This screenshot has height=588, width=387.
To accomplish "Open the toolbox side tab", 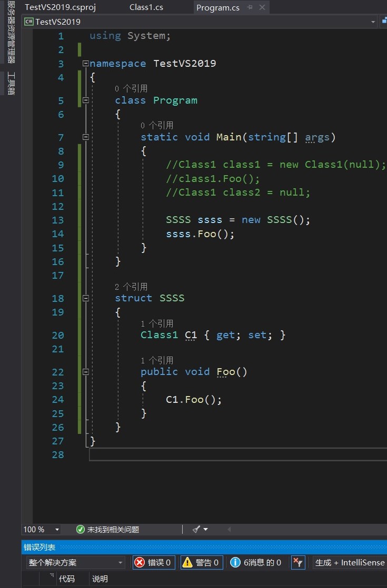I will pos(11,83).
